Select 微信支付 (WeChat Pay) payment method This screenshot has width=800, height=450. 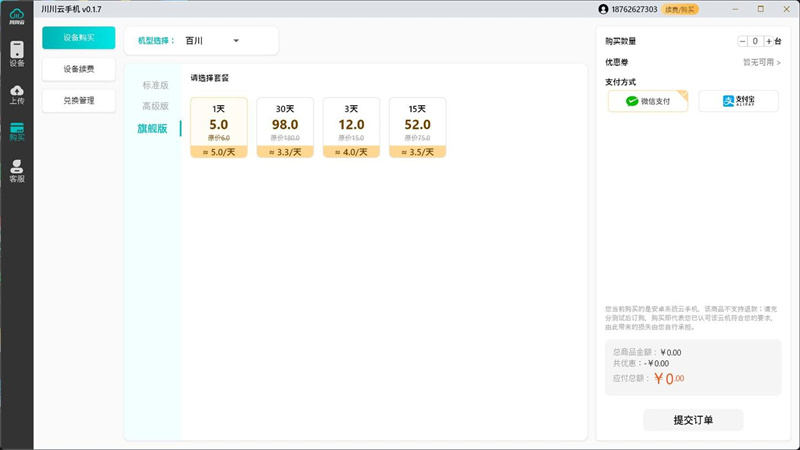pos(647,101)
